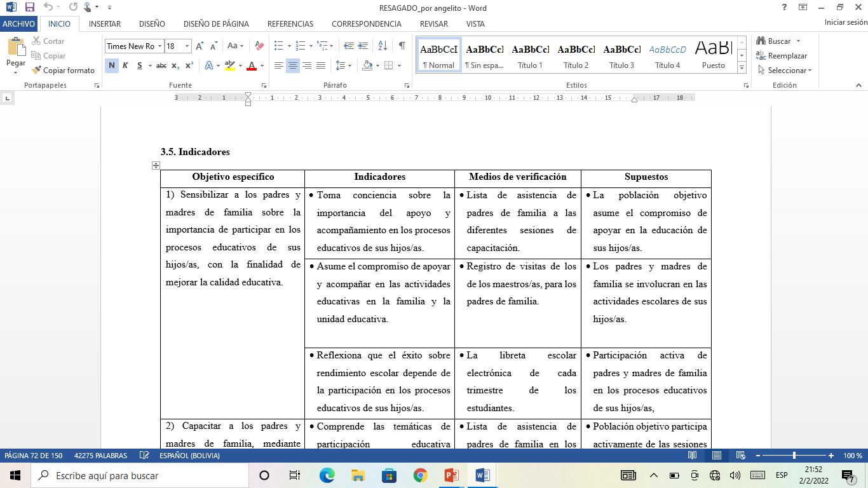The image size is (868, 488).
Task: Switch to DISEÑO DE PÁGINA tab
Action: click(x=216, y=24)
